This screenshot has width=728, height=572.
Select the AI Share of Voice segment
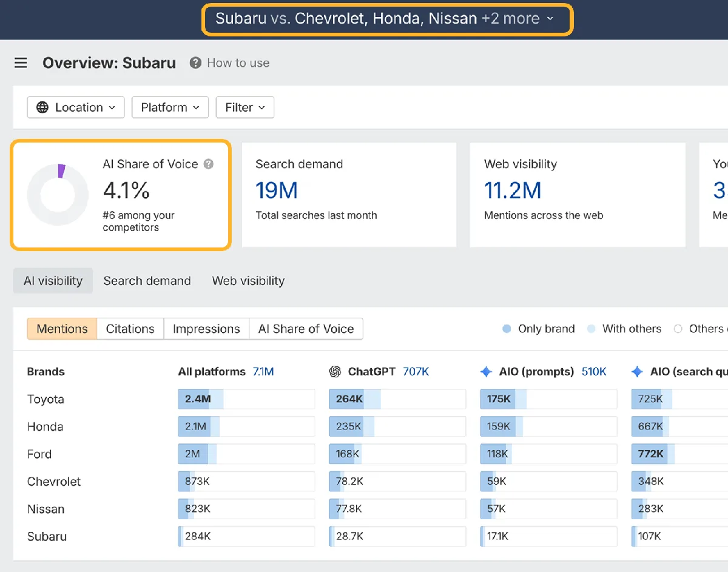coord(306,329)
